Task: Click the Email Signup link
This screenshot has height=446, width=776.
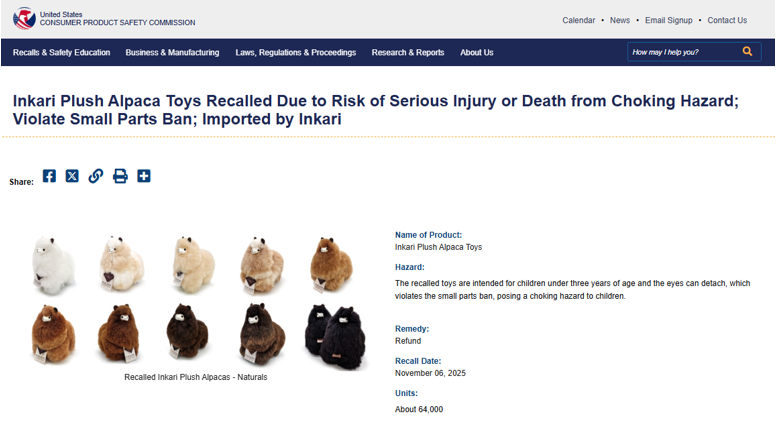Action: point(668,20)
